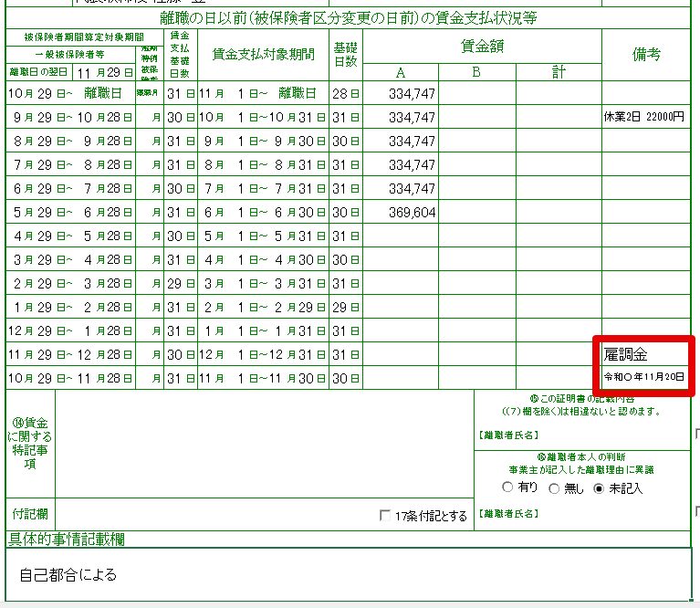Click the first row 334,747 wage A cell
Viewport: 700px width, 608px height.
click(x=401, y=93)
